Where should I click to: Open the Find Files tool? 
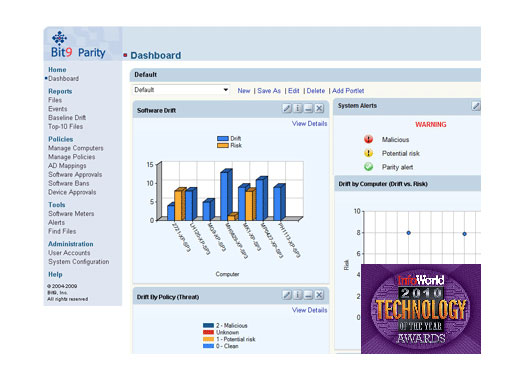coord(62,231)
